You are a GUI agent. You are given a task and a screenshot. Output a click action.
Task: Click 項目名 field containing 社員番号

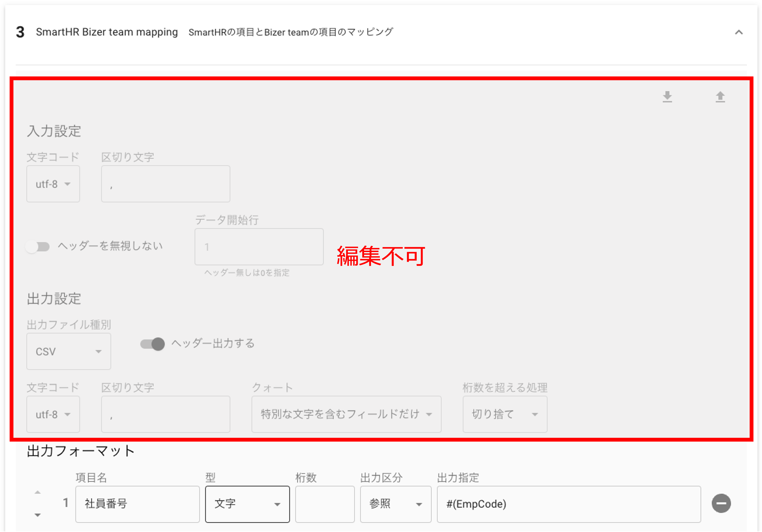click(x=138, y=504)
